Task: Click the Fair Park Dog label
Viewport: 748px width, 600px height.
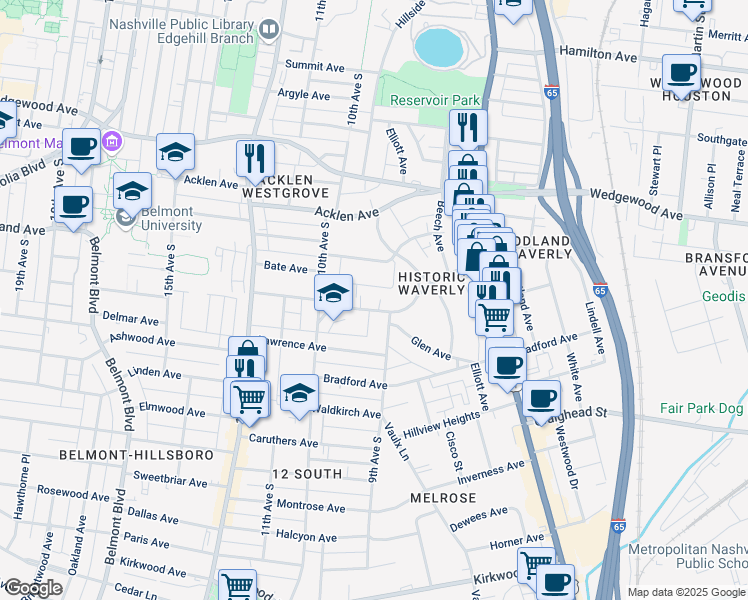Action: tap(701, 408)
